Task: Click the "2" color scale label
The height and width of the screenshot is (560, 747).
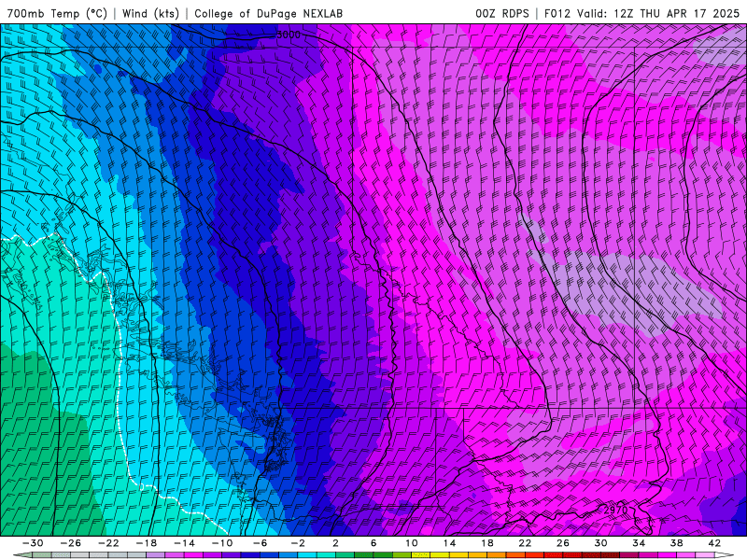Action: (x=335, y=543)
